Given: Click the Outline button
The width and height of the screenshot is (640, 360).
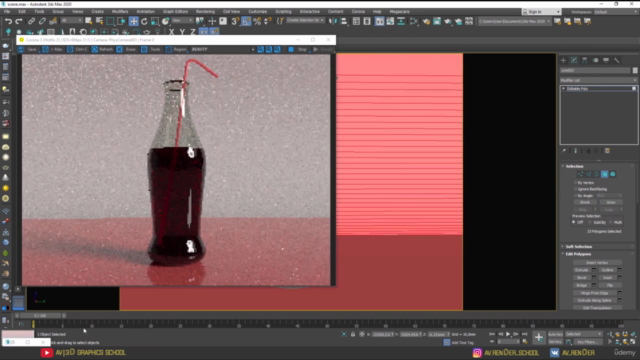Looking at the screenshot, I should pyautogui.click(x=607, y=270).
